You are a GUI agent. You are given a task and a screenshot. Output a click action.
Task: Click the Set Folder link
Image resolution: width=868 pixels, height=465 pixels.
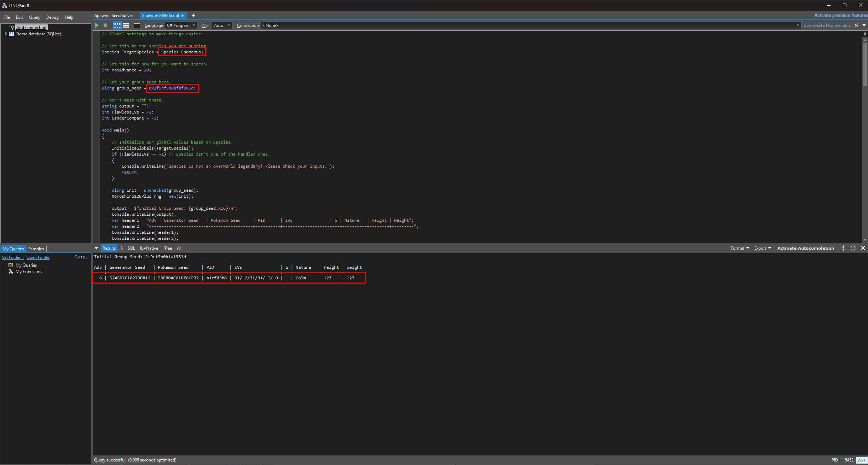(13, 257)
